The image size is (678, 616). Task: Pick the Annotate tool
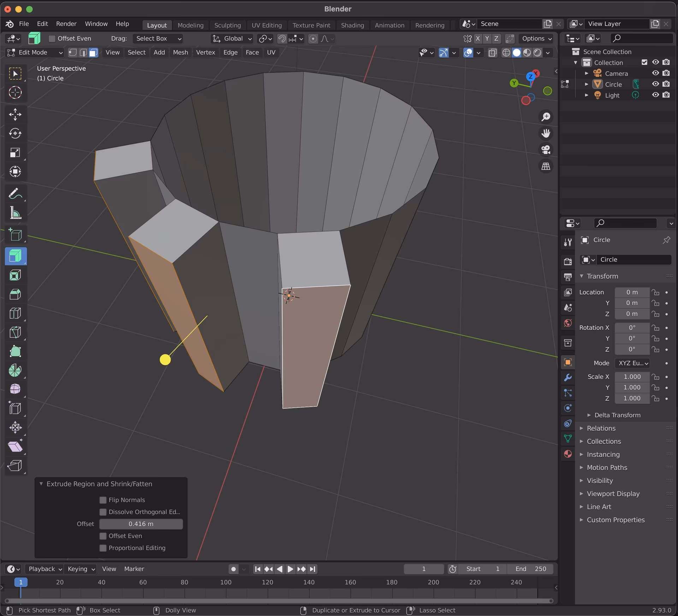(15, 194)
